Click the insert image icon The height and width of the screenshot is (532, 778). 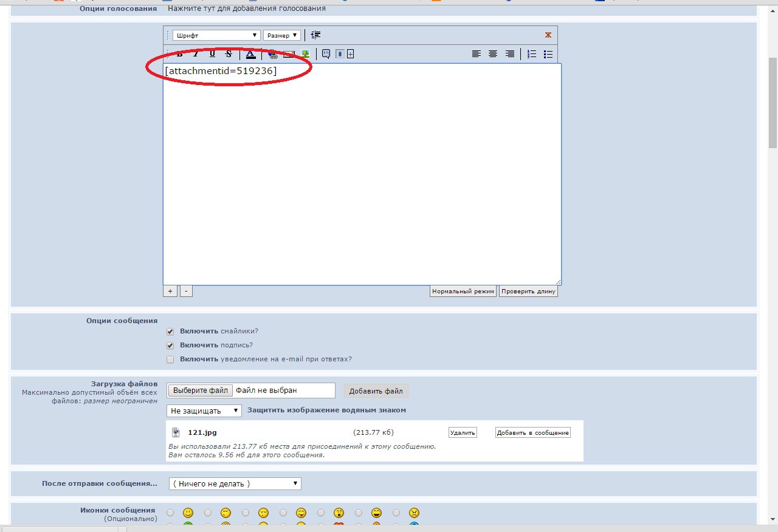click(x=305, y=54)
